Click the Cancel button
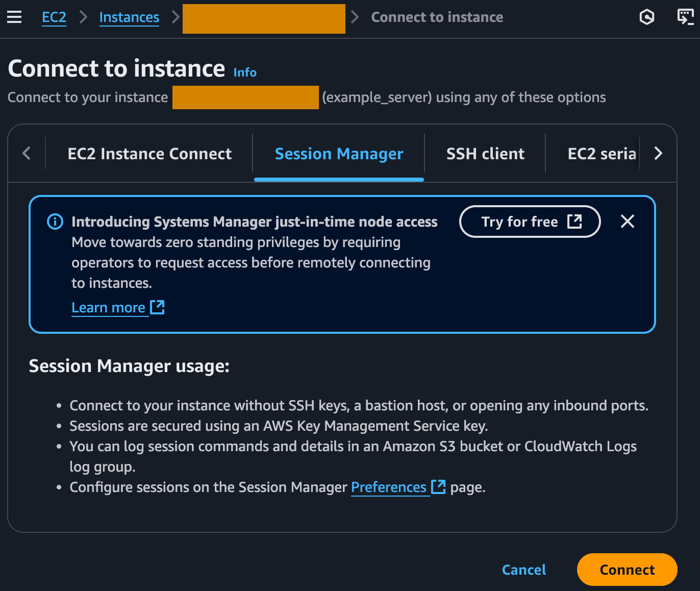Screen dimensions: 700x591 [524, 570]
